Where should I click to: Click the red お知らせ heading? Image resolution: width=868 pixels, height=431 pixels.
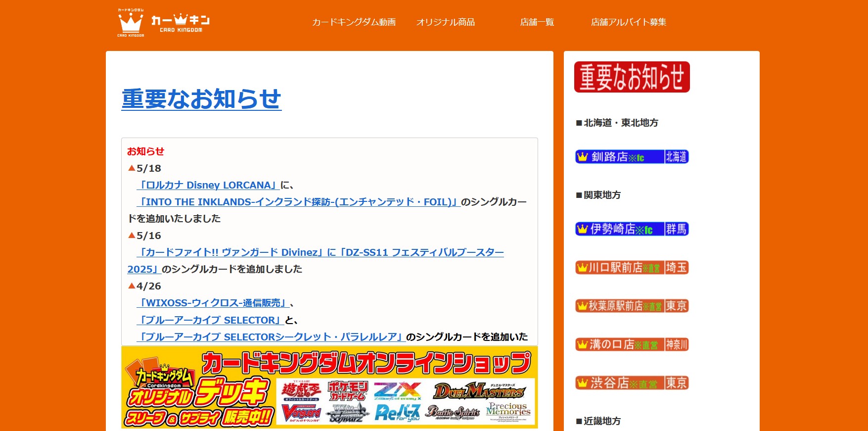145,151
